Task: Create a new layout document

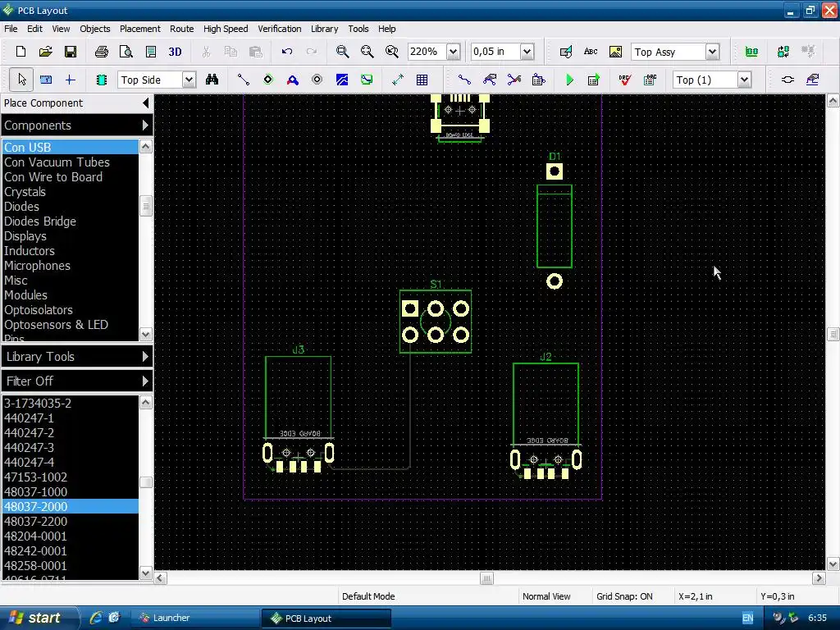Action: [x=21, y=52]
